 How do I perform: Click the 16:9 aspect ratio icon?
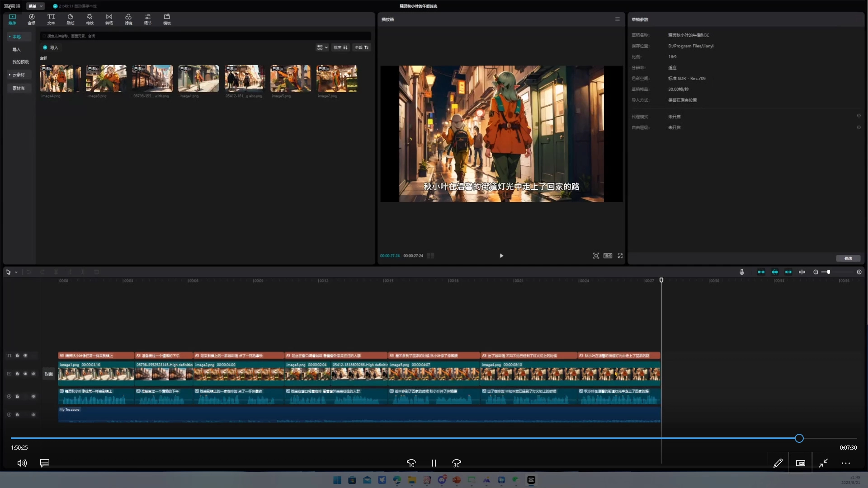[x=608, y=256]
